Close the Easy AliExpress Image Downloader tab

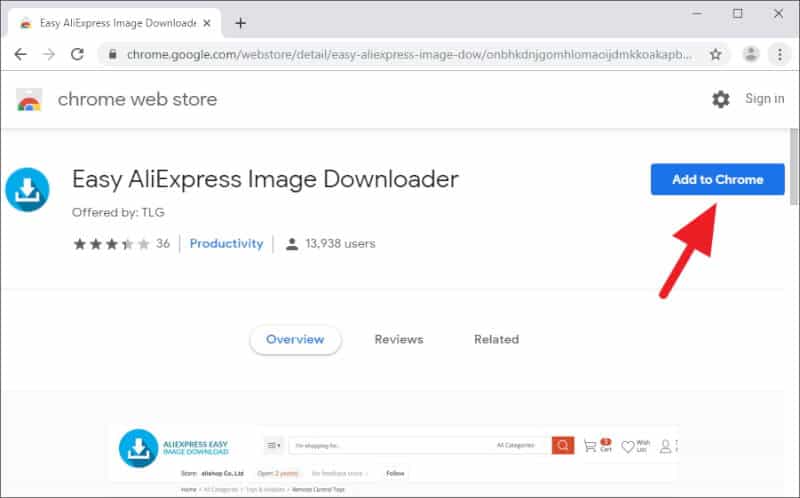[x=207, y=23]
